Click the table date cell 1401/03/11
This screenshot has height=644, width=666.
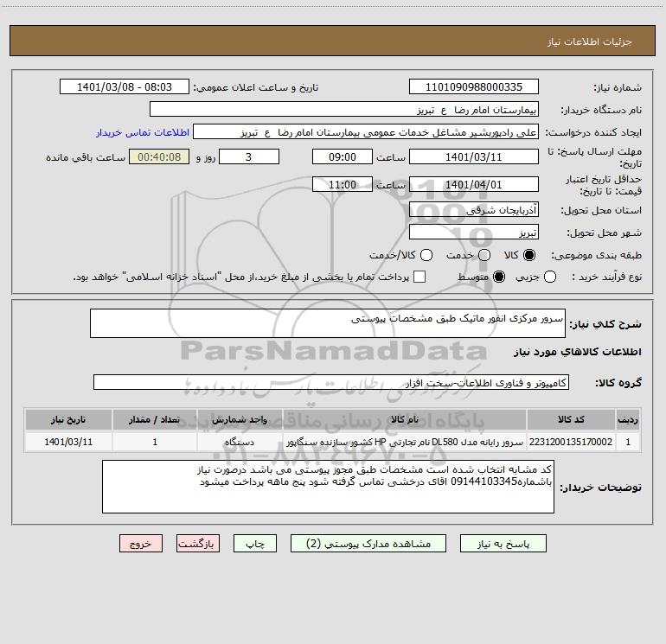click(x=68, y=442)
